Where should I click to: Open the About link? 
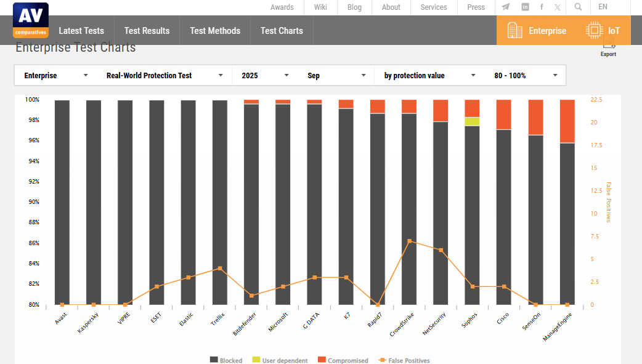(391, 7)
